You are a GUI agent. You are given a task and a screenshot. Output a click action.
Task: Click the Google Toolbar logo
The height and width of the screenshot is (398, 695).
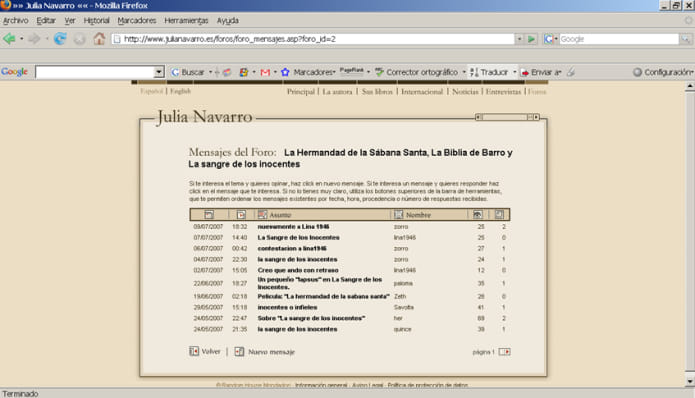14,72
